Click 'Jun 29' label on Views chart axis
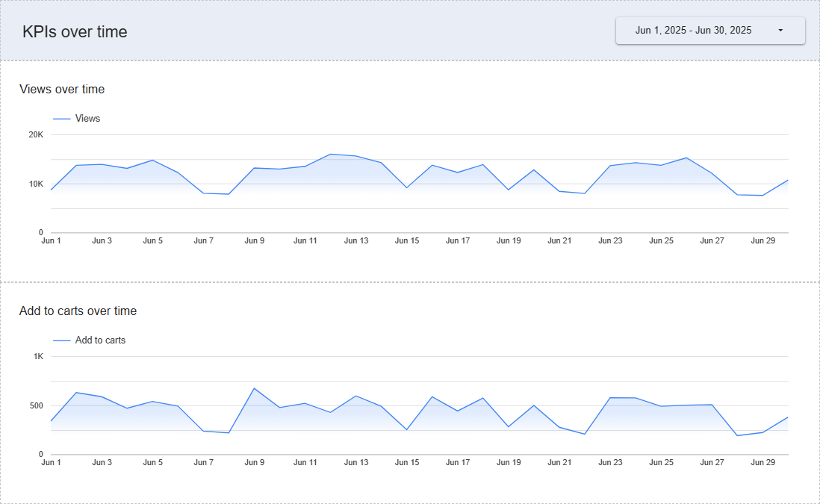This screenshot has height=504, width=820. pyautogui.click(x=763, y=241)
